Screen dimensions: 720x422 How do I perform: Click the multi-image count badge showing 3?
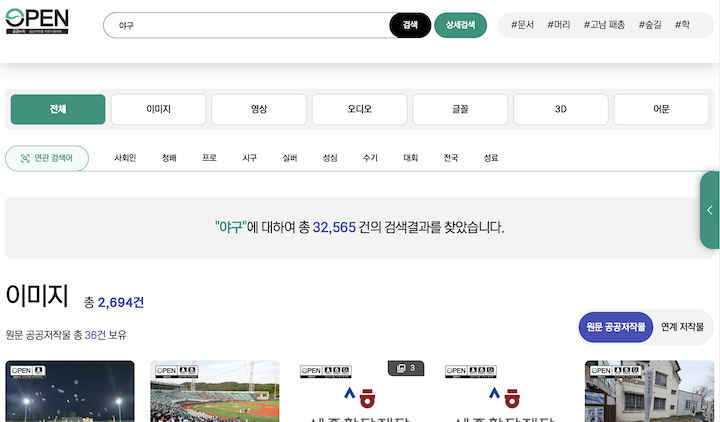tap(406, 369)
